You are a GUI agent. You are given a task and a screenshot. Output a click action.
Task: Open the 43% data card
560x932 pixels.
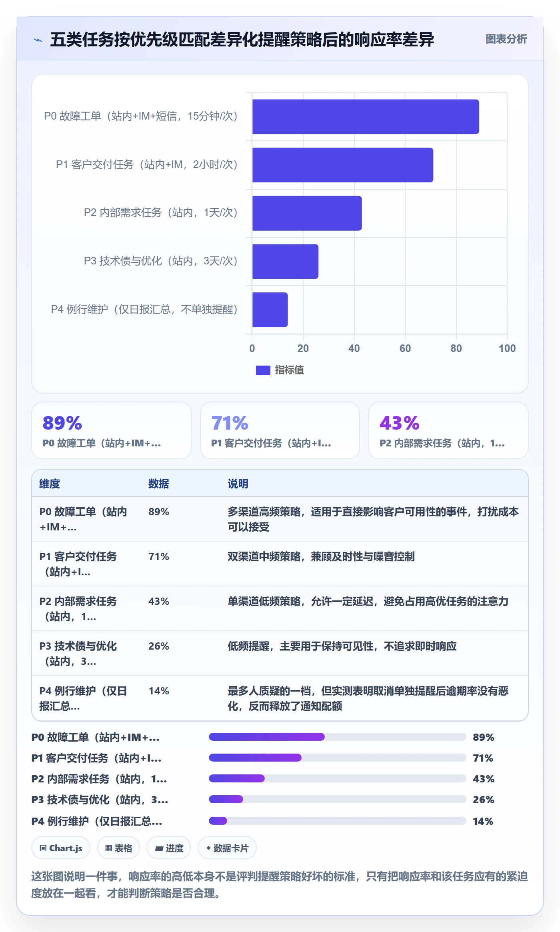(x=448, y=430)
